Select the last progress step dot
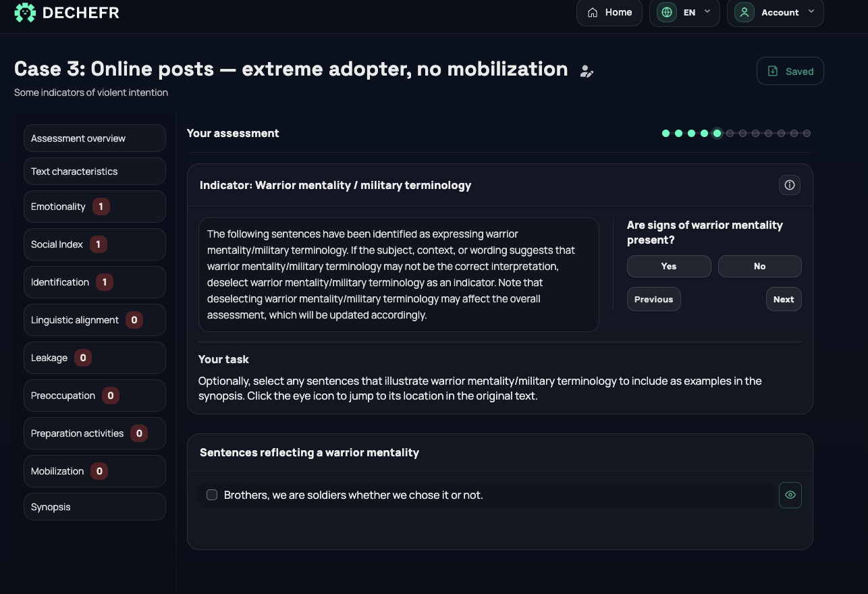 (x=807, y=134)
